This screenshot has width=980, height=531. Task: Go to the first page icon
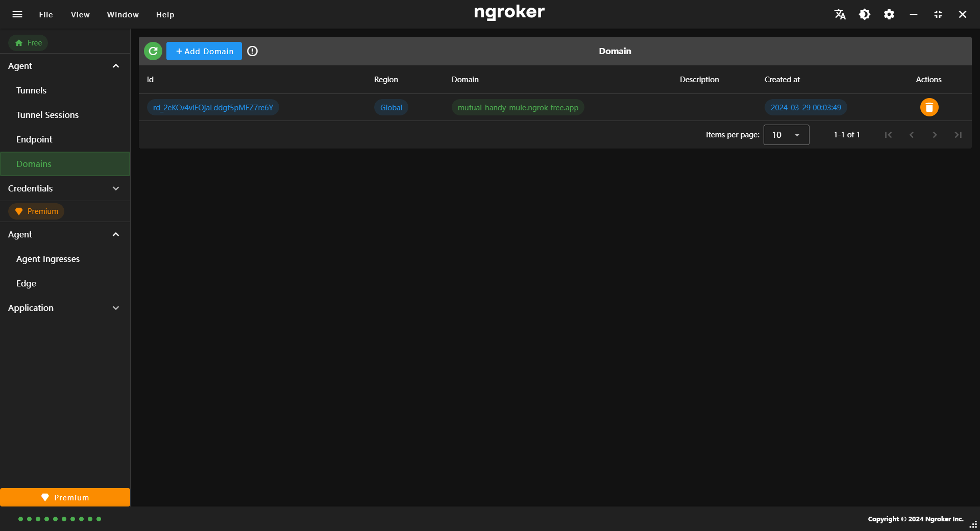coord(888,135)
